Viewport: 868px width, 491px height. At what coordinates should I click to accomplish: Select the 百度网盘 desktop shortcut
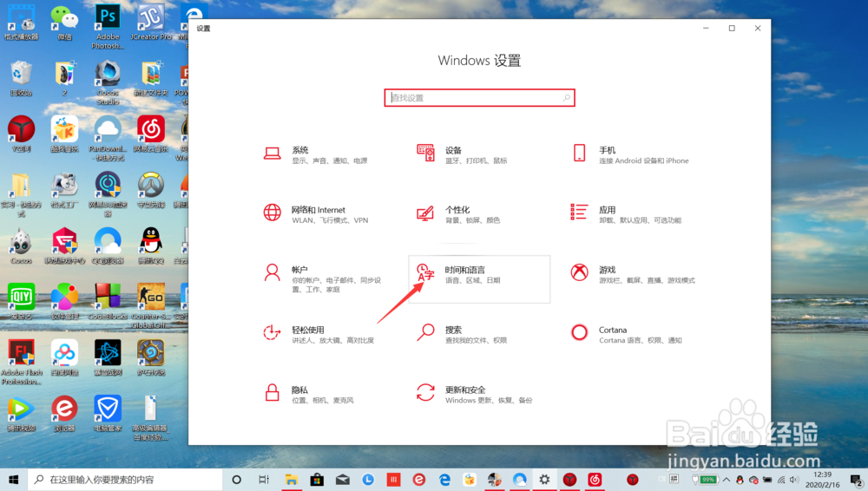pyautogui.click(x=64, y=358)
